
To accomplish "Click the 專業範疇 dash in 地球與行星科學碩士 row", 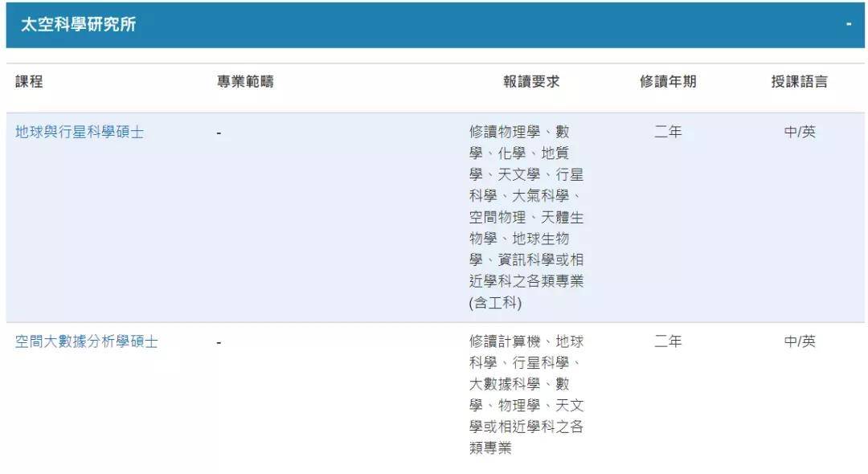I will point(219,133).
